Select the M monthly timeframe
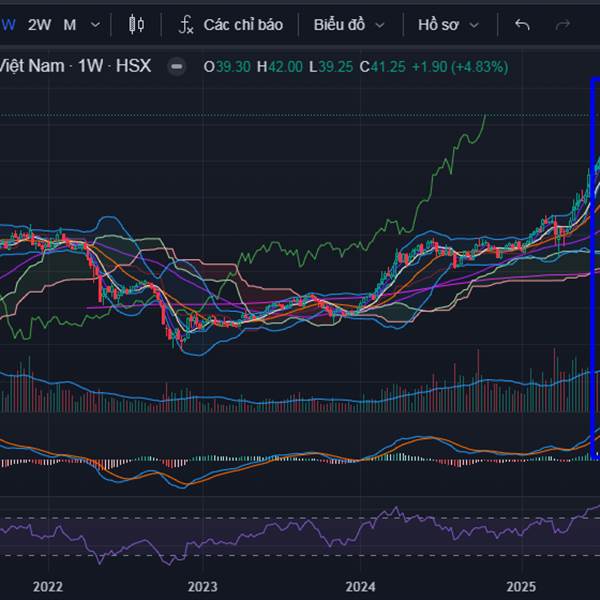This screenshot has width=600, height=600. pyautogui.click(x=70, y=25)
